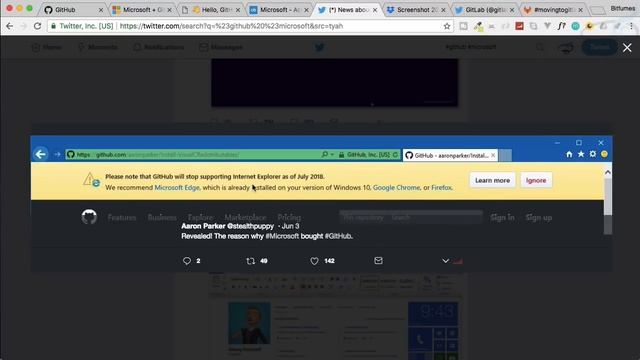The width and height of the screenshot is (640, 360).
Task: Open the tweet's more options chevron
Action: click(445, 261)
